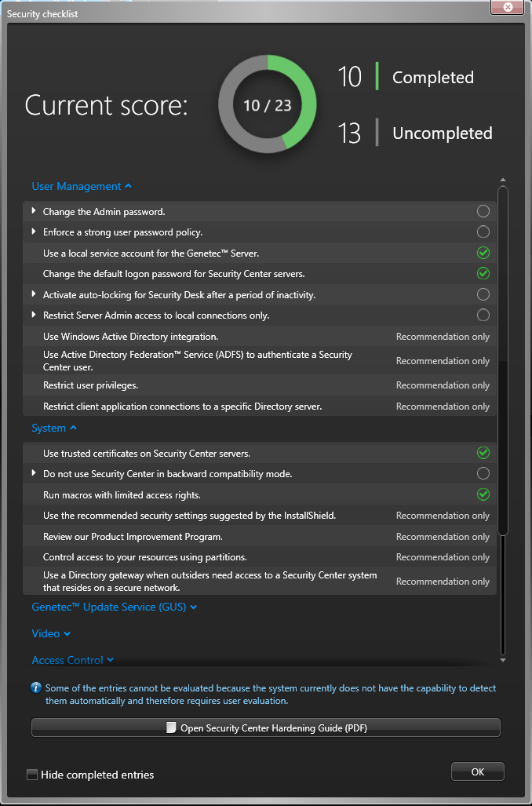This screenshot has height=806, width=532.
Task: Select Review our Product Improvement Program row
Action: pos(260,537)
